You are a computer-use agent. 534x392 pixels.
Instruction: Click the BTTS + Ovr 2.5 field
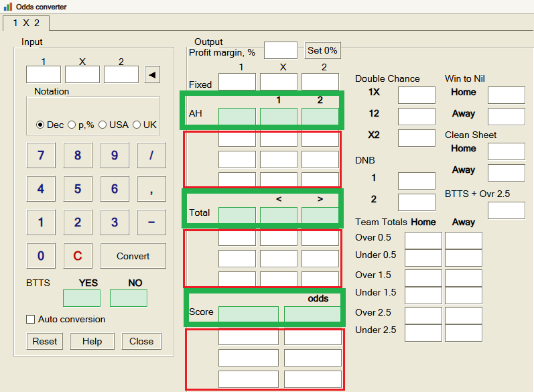(x=507, y=210)
